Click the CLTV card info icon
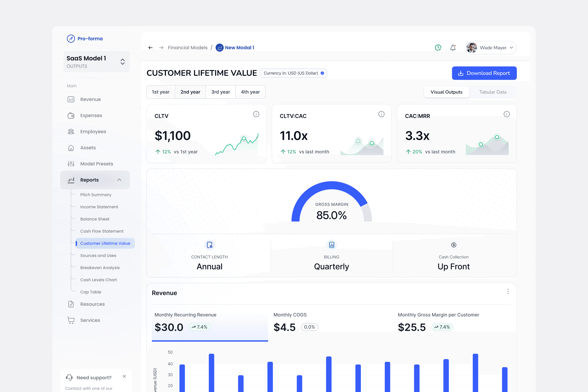 point(256,114)
